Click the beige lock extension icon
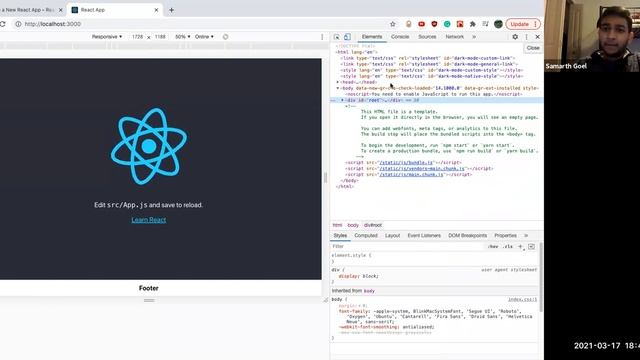The image size is (640, 360). click(x=408, y=24)
